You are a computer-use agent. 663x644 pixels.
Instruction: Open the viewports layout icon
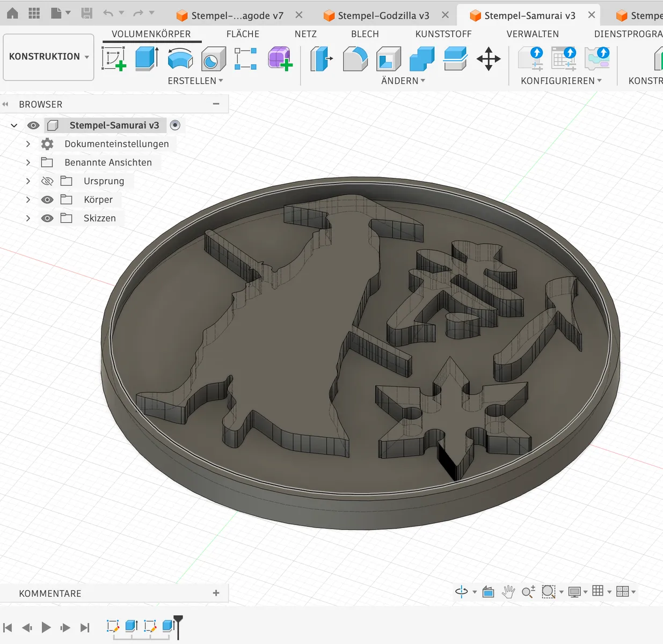point(623,591)
